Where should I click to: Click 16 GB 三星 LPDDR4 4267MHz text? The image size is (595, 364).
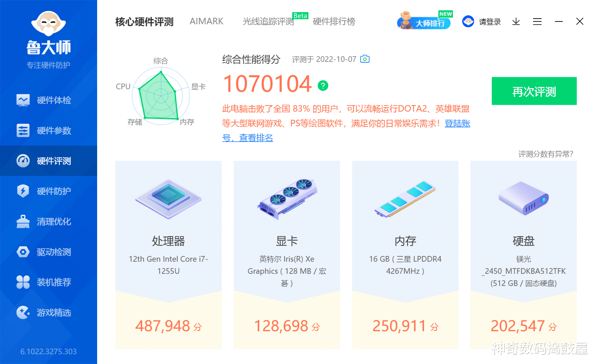(405, 265)
